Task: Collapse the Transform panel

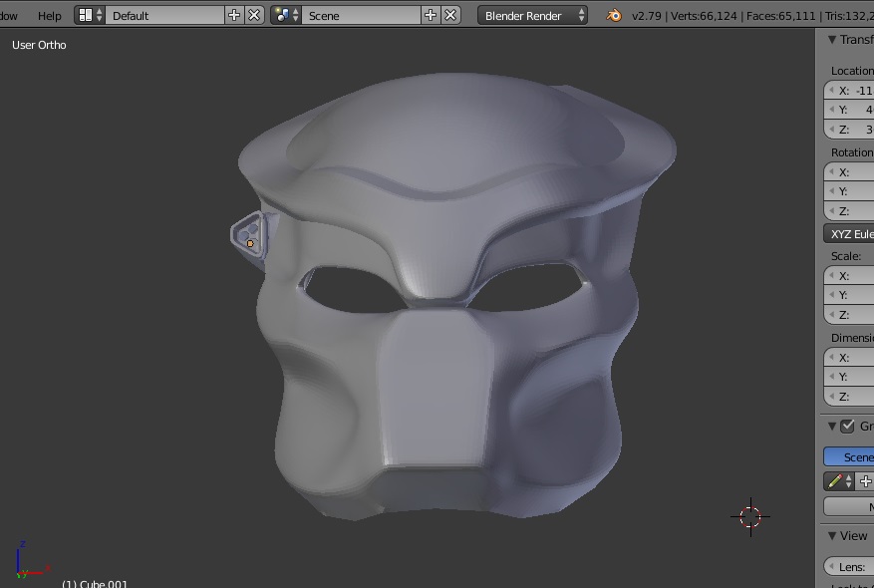Action: pyautogui.click(x=832, y=40)
